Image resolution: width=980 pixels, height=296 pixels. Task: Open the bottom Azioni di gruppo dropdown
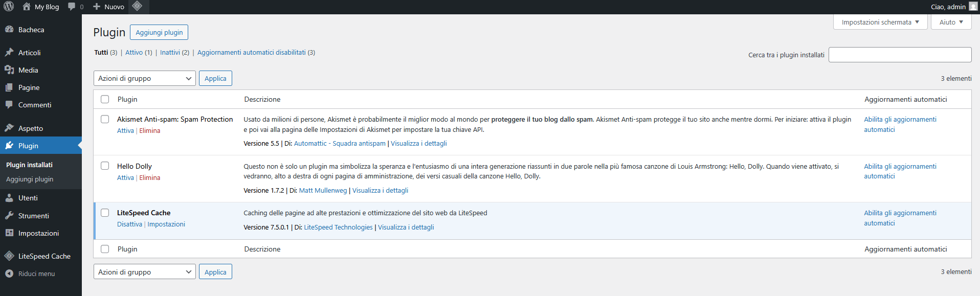145,272
